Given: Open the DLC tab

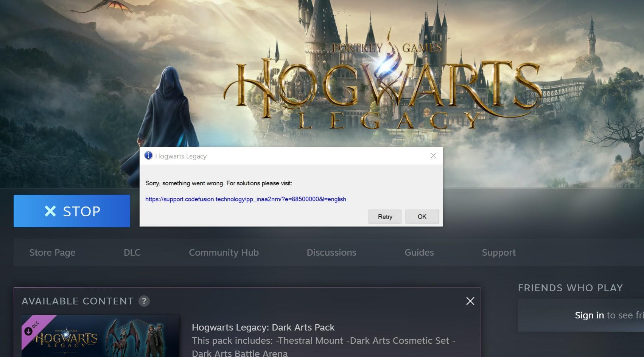Looking at the screenshot, I should click(x=132, y=252).
